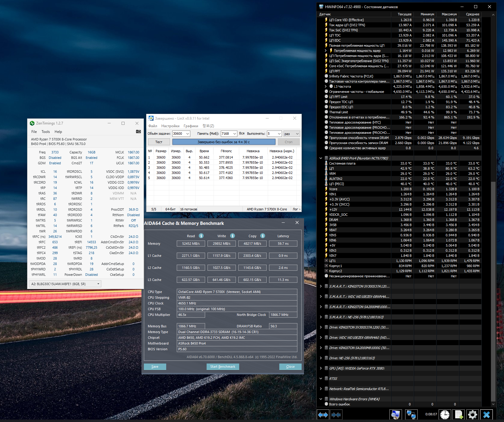Click the networked computers icon in HWiNFO
The height and width of the screenshot is (422, 504).
click(411, 415)
